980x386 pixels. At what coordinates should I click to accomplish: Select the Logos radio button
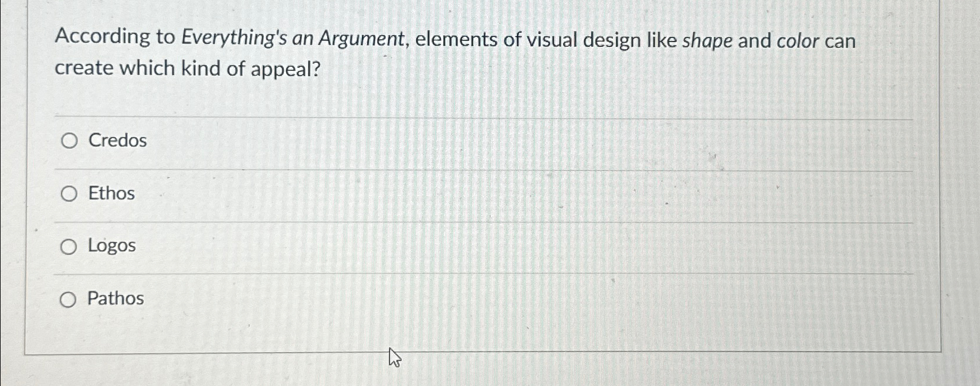69,246
